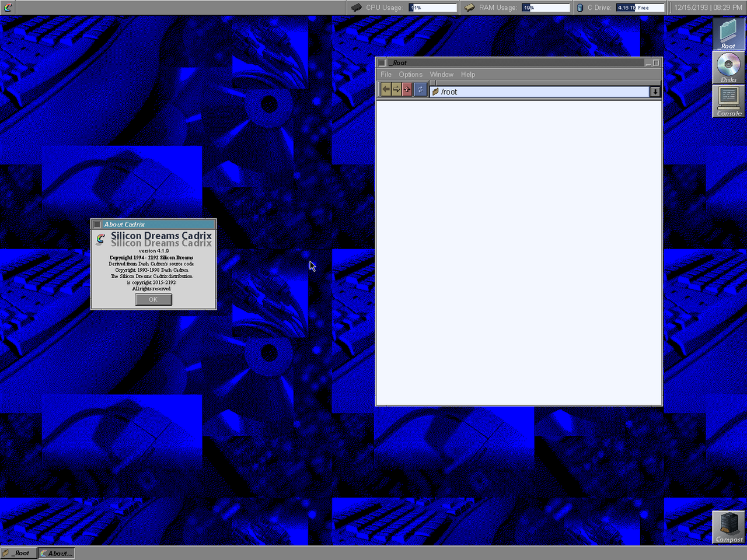Expand the /root location history dropdown
The height and width of the screenshot is (560, 747).
click(x=655, y=92)
